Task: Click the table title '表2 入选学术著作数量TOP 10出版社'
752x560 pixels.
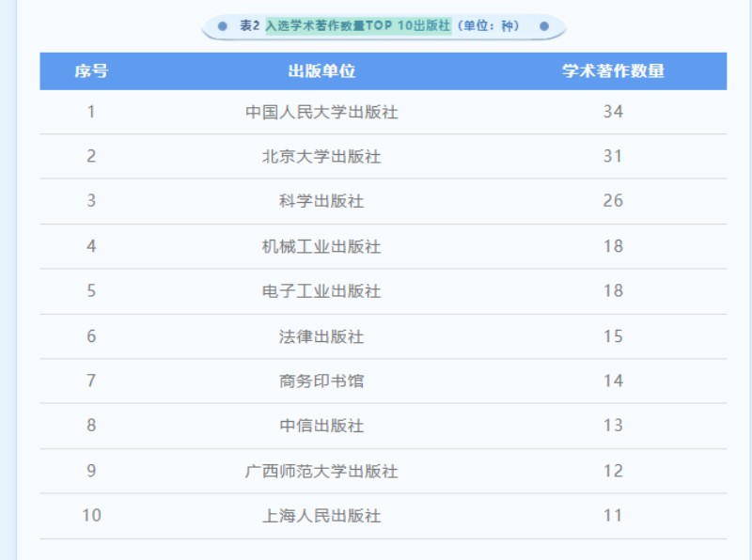Action: tap(345, 25)
